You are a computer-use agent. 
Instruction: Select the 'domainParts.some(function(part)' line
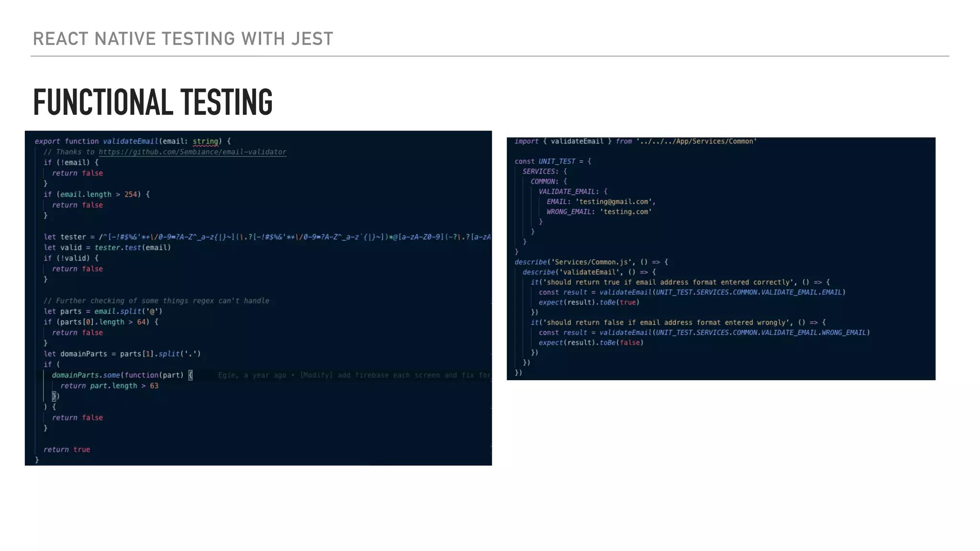click(x=122, y=375)
